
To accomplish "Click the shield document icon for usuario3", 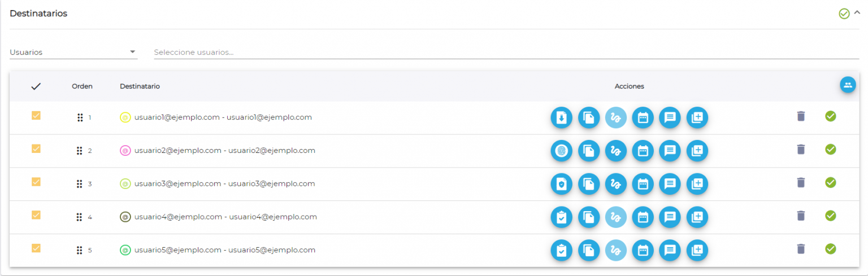I will tap(561, 183).
